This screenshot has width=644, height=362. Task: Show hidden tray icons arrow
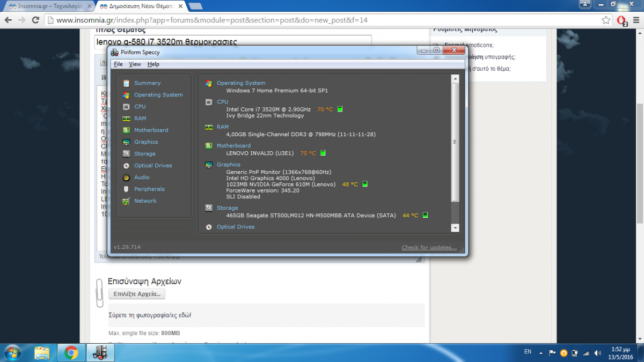tap(541, 353)
